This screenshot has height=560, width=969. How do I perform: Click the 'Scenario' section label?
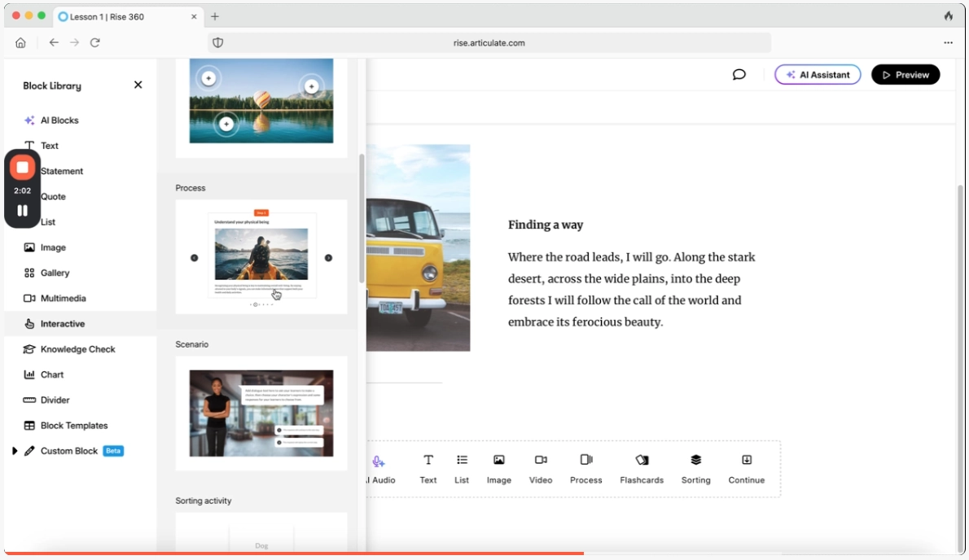coord(191,344)
